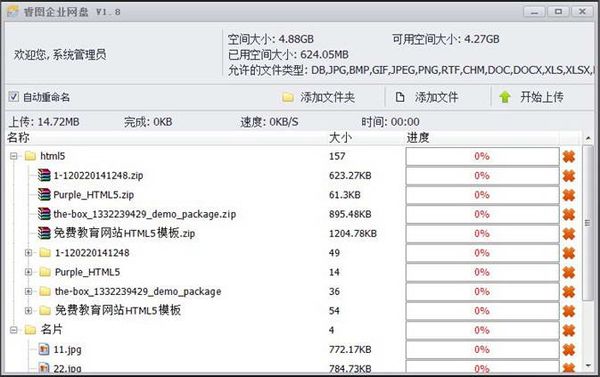Click the 1-120220141248 folder icon

tap(45, 253)
